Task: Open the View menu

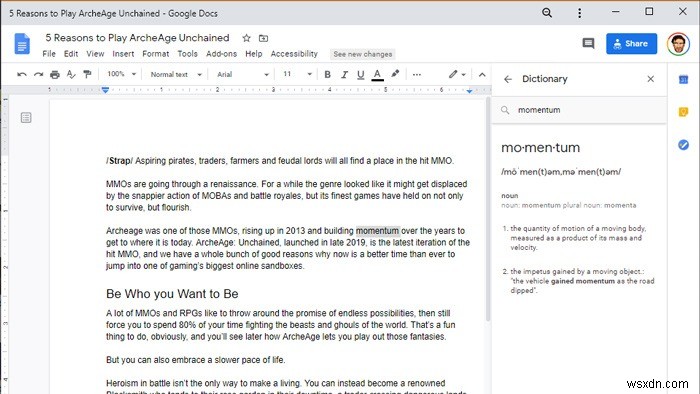Action: (95, 54)
